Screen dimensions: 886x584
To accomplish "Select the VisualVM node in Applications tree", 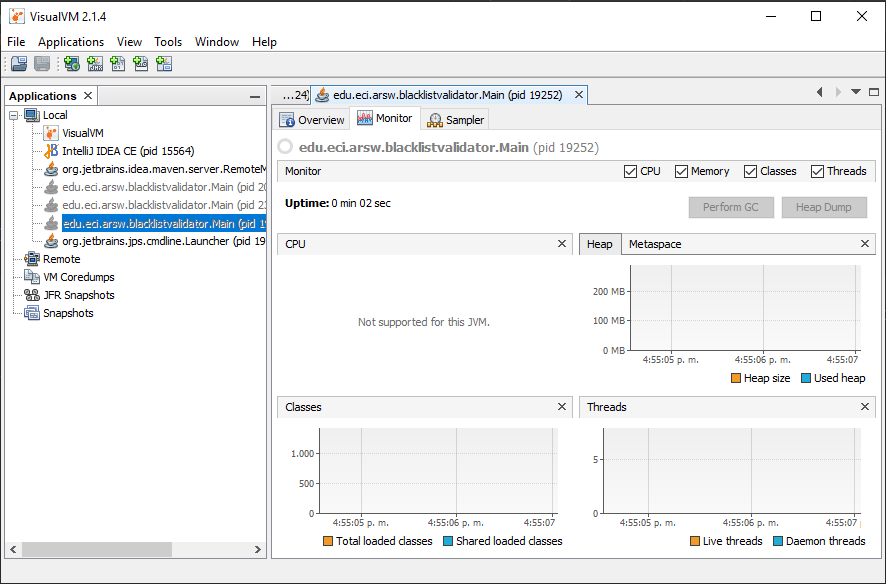I will (x=81, y=132).
